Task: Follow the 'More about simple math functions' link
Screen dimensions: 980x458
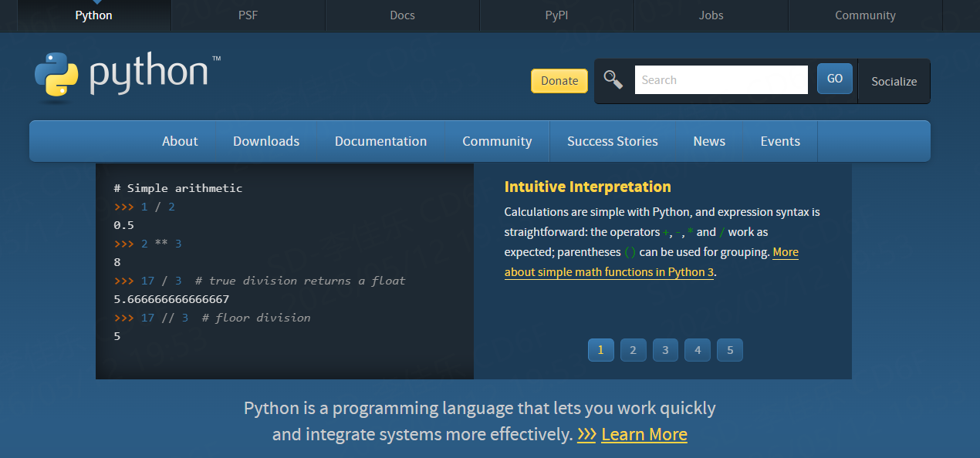Action: (610, 272)
